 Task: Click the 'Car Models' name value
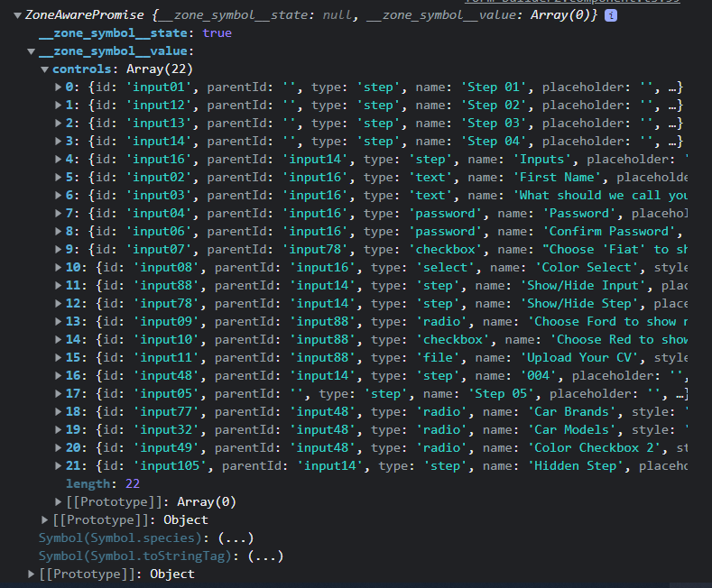(x=572, y=430)
